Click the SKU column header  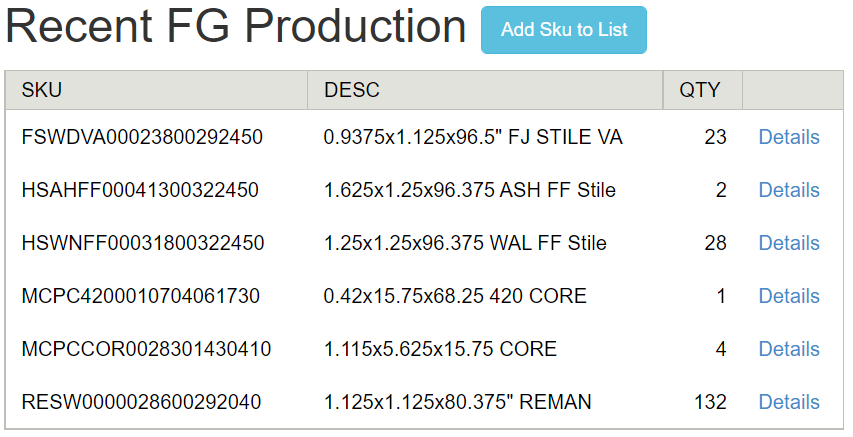pos(157,90)
